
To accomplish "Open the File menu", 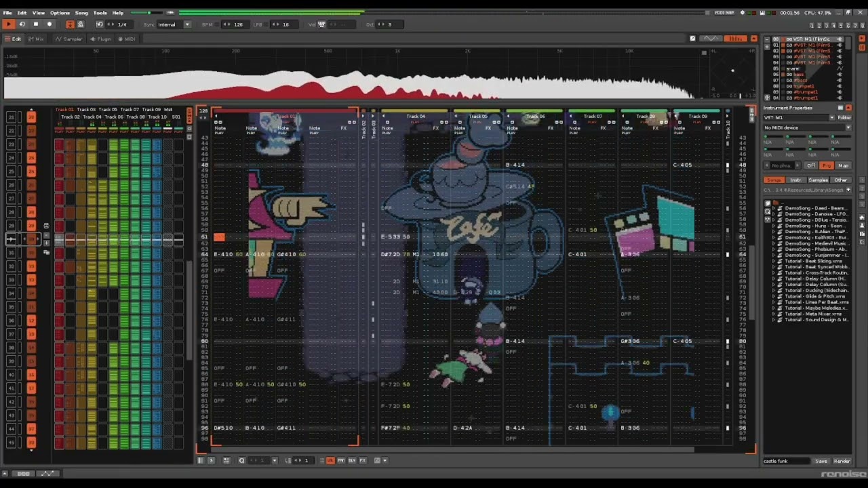I will point(7,13).
